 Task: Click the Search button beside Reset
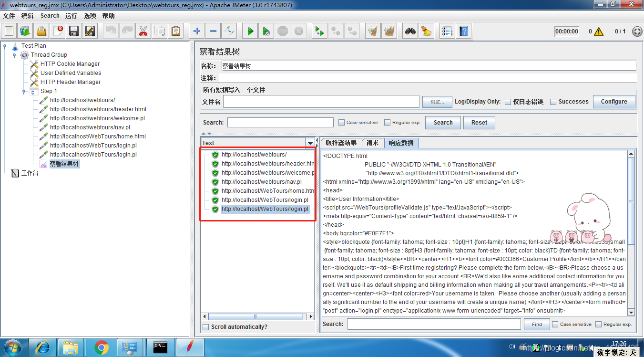pos(443,123)
